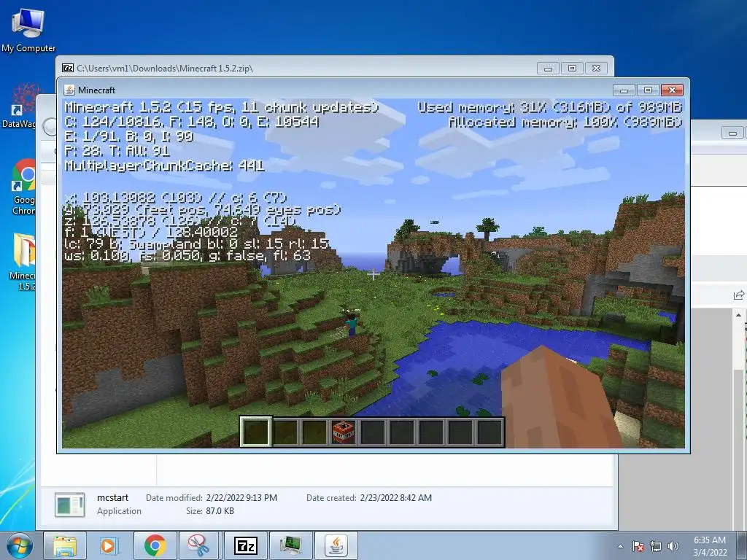Click the Java icon in Minecraft title bar
The width and height of the screenshot is (747, 560).
[x=69, y=90]
